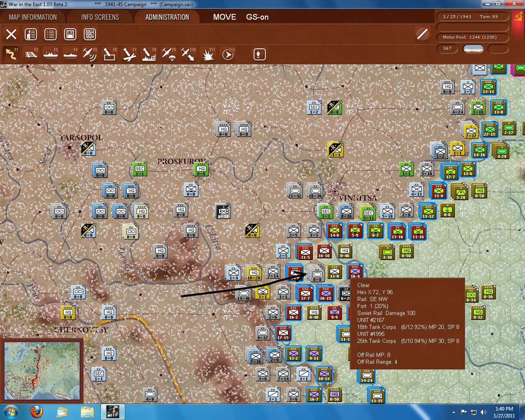Select the 37-7 unit counter
Screen dimensions: 525x420
(x=305, y=293)
